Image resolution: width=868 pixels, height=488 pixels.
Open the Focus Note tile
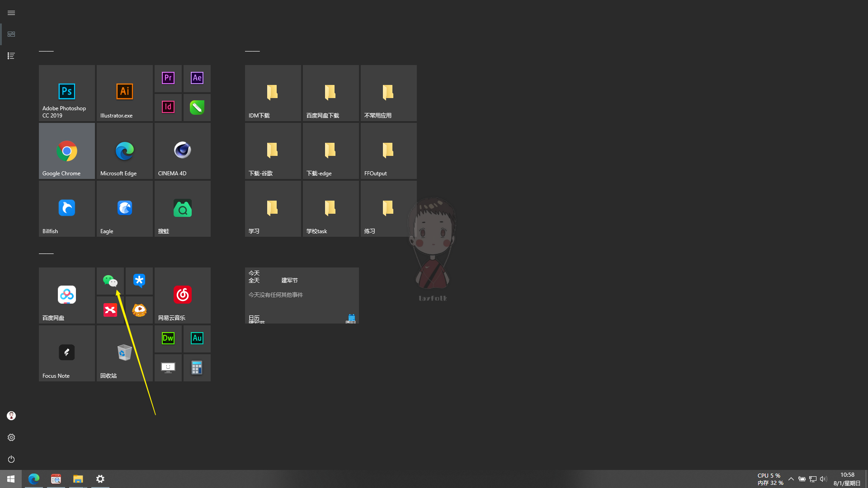click(66, 353)
